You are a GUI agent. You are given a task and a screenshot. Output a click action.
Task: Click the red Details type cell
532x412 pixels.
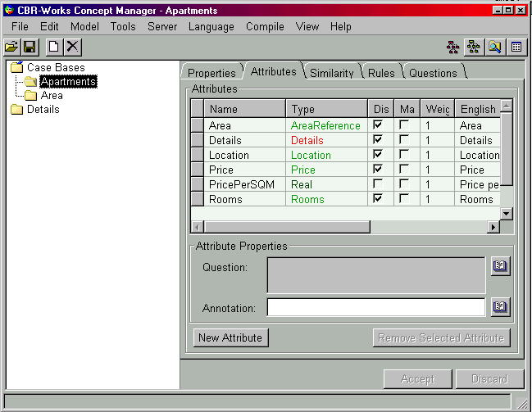point(326,140)
